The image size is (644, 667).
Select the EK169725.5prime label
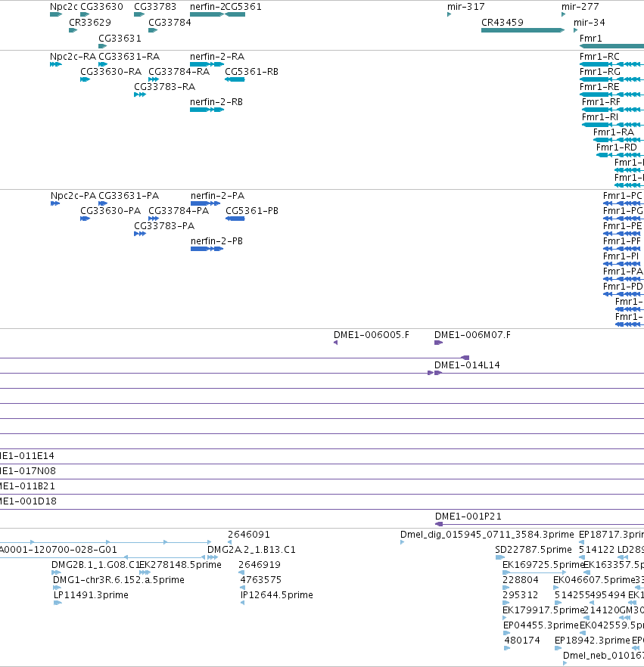point(543,565)
